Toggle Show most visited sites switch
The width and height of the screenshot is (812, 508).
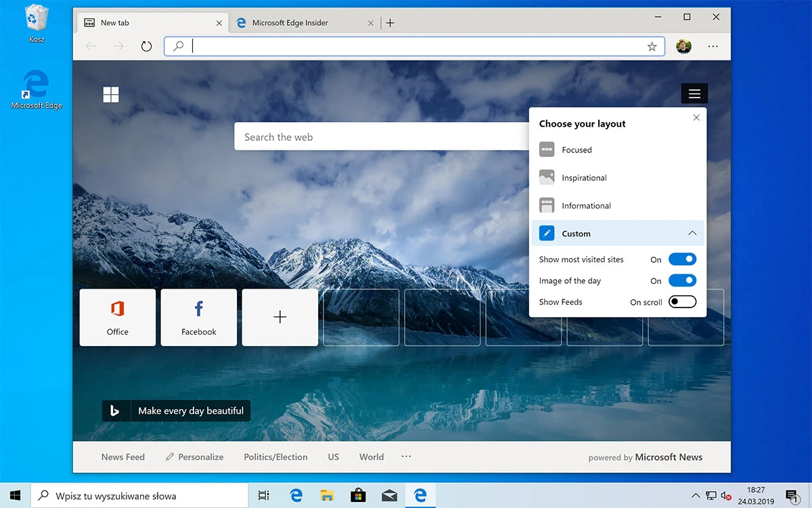coord(682,259)
